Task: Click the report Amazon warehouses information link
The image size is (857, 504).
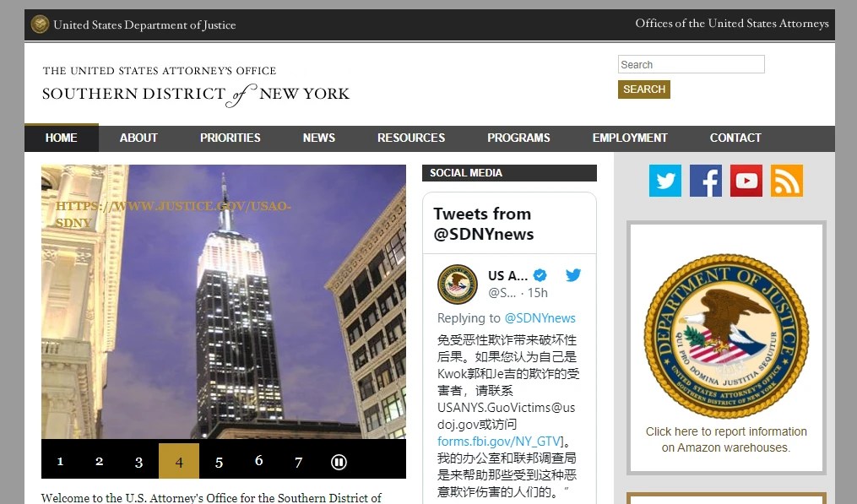Action: pyautogui.click(x=726, y=440)
